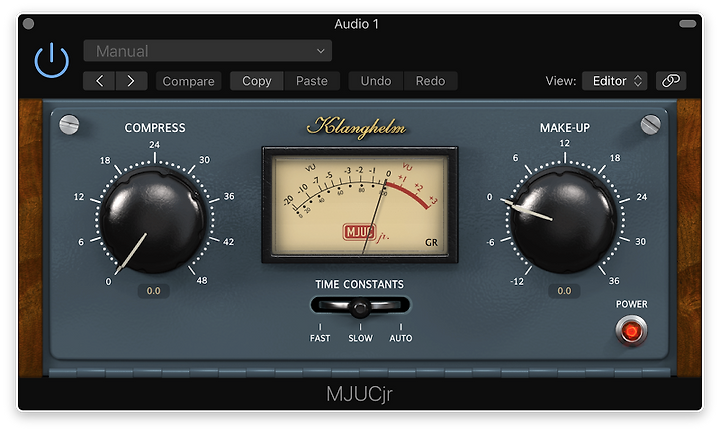Screen dimensions: 720x432
Task: Click the MJUCjr plugin name footer
Action: point(360,394)
